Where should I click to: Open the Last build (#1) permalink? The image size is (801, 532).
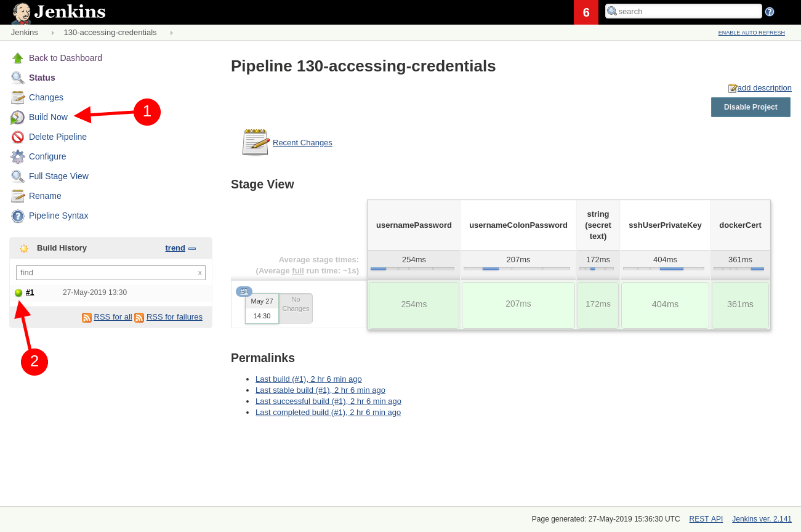[308, 379]
